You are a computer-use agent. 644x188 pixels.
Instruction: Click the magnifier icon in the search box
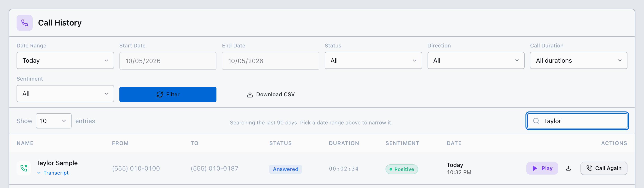(x=536, y=121)
